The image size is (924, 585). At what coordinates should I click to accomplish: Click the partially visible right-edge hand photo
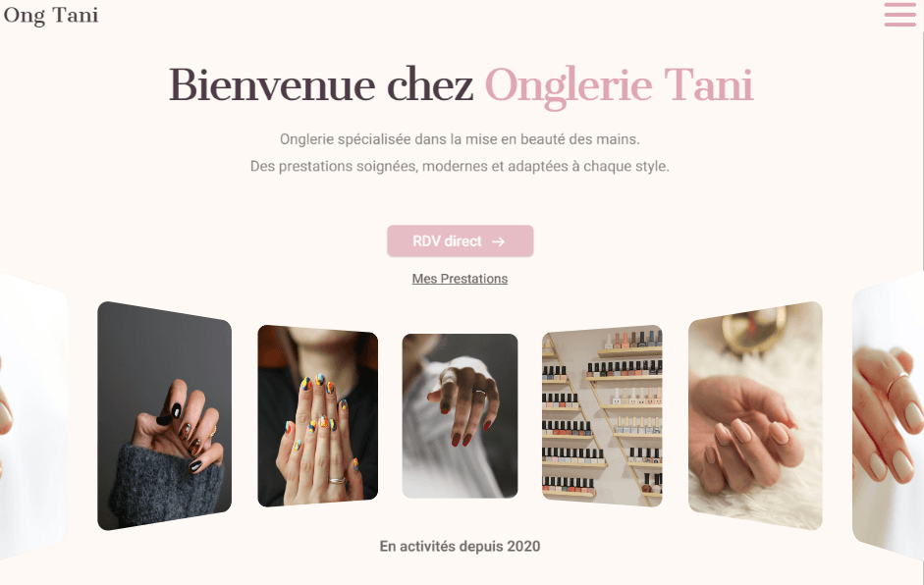888,415
